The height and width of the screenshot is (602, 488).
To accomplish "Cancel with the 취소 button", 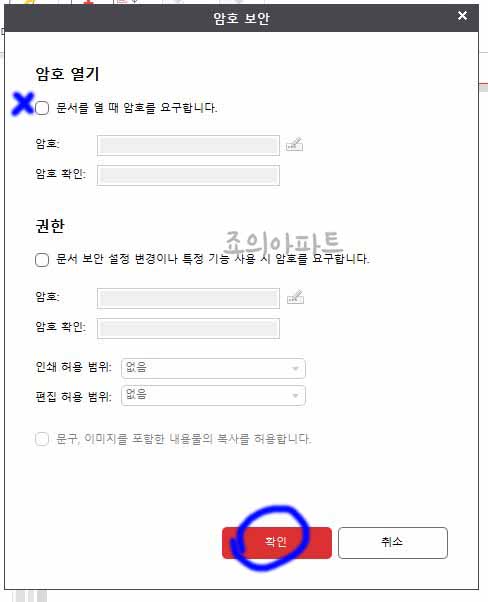I will tap(392, 543).
